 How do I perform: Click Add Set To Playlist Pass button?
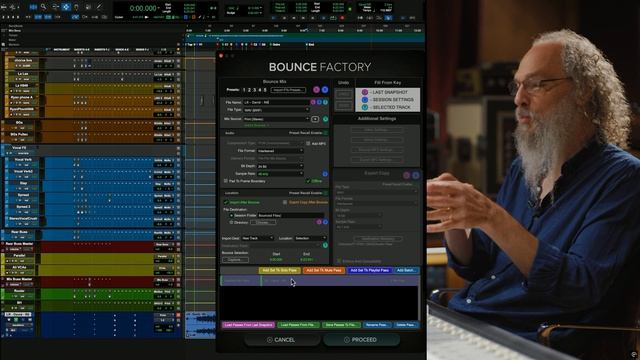click(x=370, y=270)
